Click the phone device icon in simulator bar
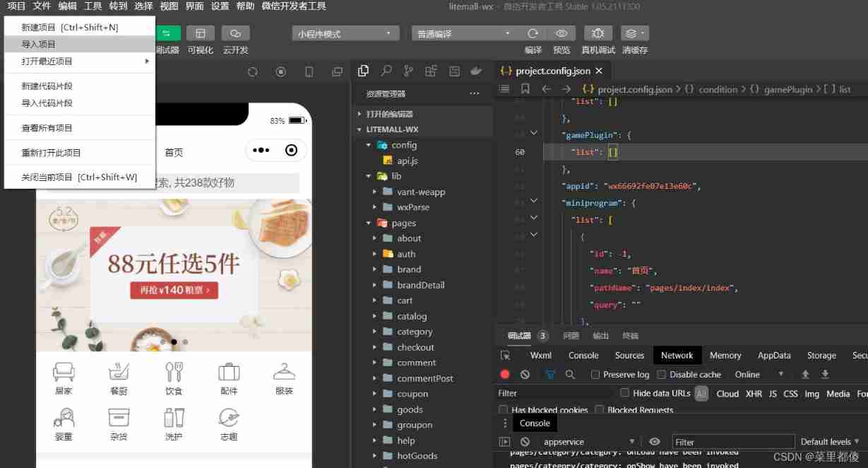This screenshot has width=868, height=468. pyautogui.click(x=309, y=71)
